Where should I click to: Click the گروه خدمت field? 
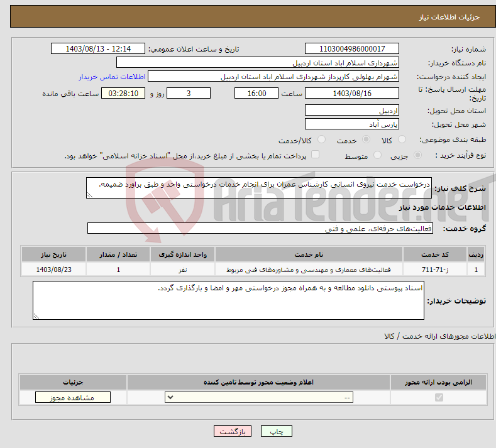click(260, 228)
